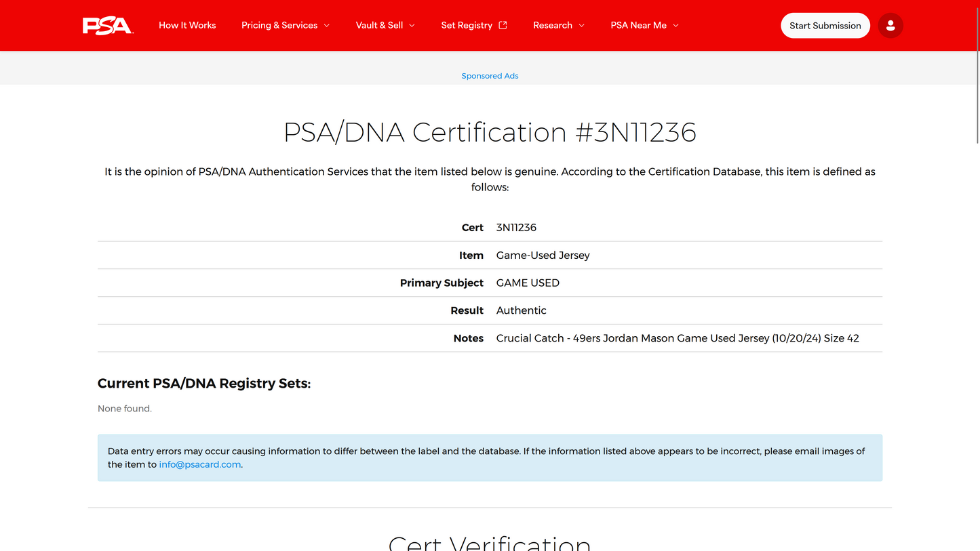Click the Start Submission button

point(825,26)
